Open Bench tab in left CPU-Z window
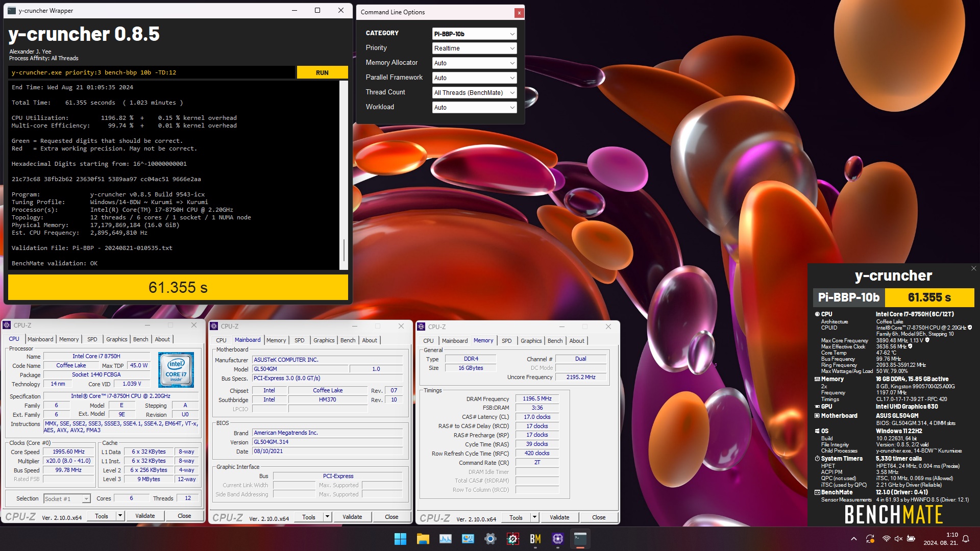This screenshot has width=980, height=551. pyautogui.click(x=141, y=339)
